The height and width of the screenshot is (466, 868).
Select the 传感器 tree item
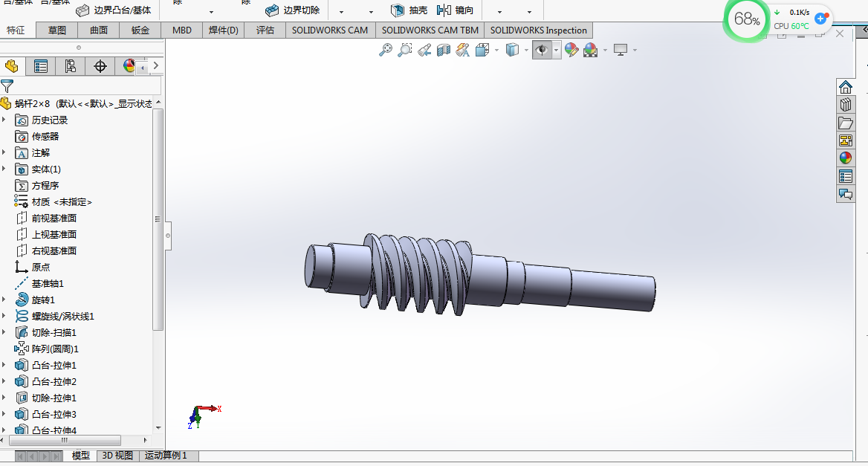click(x=37, y=136)
